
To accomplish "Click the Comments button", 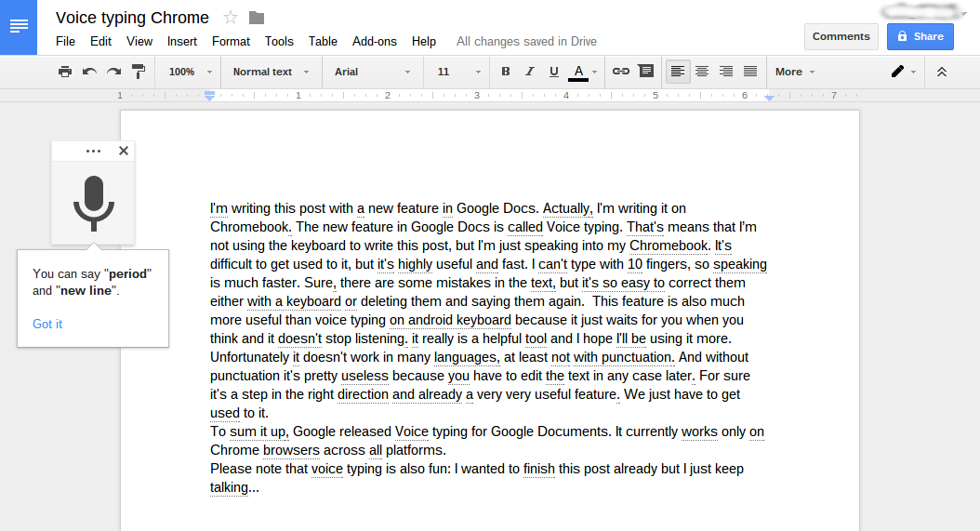I will [841, 36].
